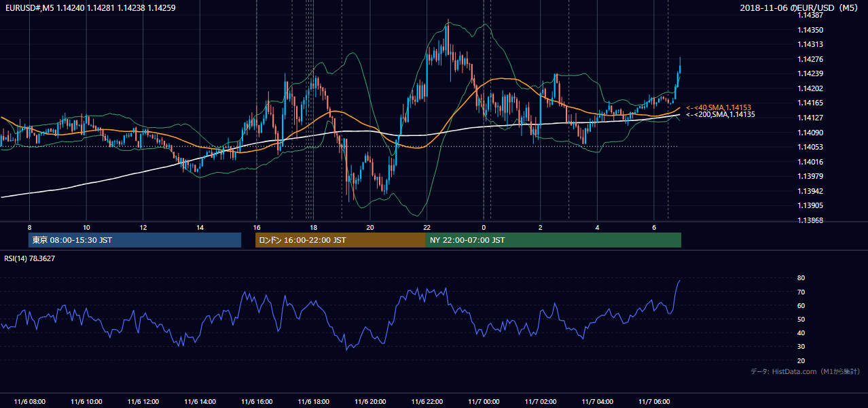868x408 pixels.
Task: Click the 11/7 04:00 time axis label
Action: 597,402
